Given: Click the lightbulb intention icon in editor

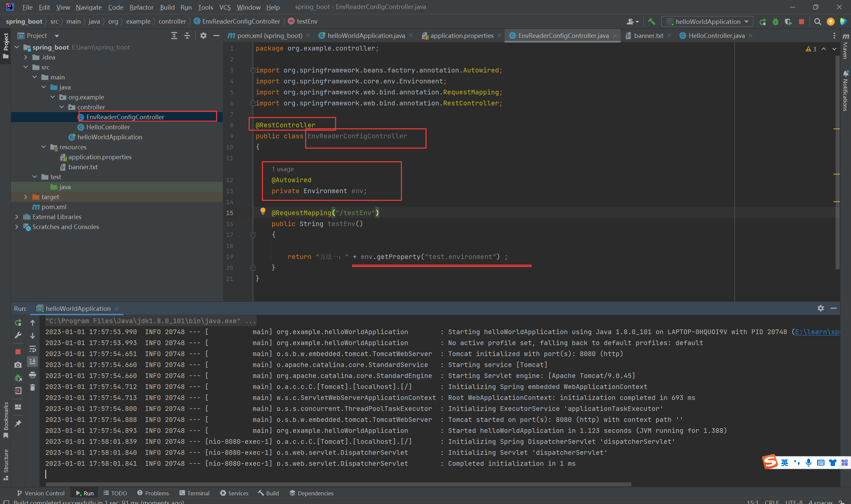Looking at the screenshot, I should tap(263, 211).
